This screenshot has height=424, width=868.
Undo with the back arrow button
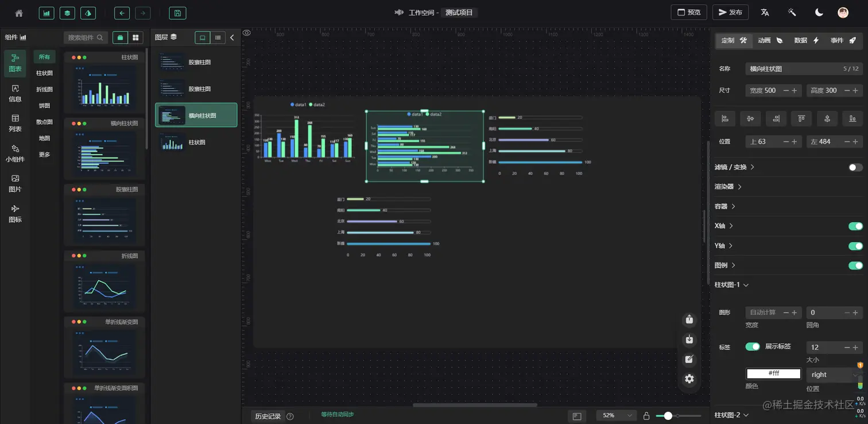point(122,13)
